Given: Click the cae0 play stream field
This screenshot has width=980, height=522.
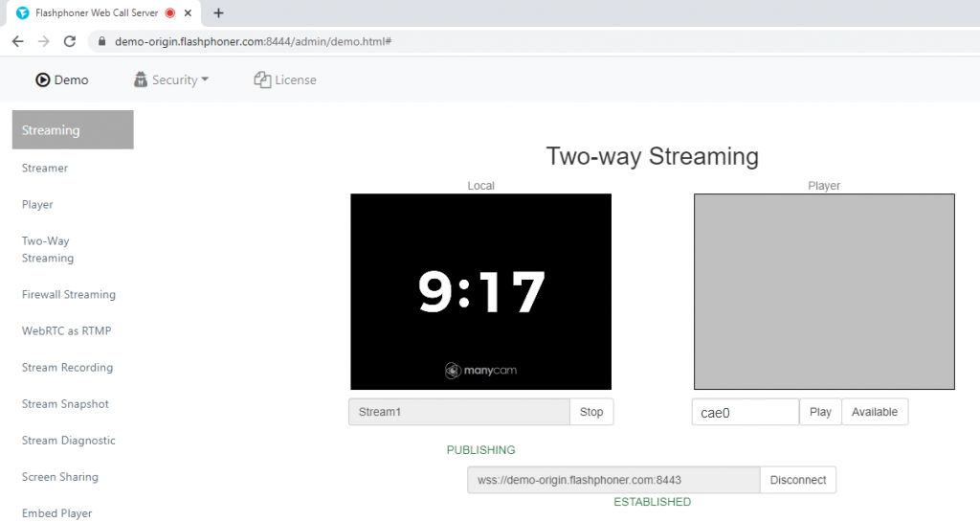Looking at the screenshot, I should click(x=746, y=412).
